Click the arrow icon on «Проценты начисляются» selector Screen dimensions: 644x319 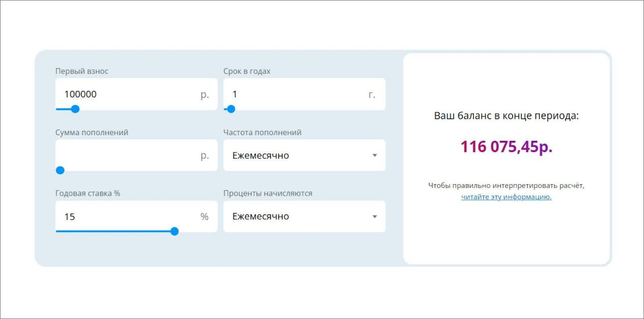click(375, 216)
